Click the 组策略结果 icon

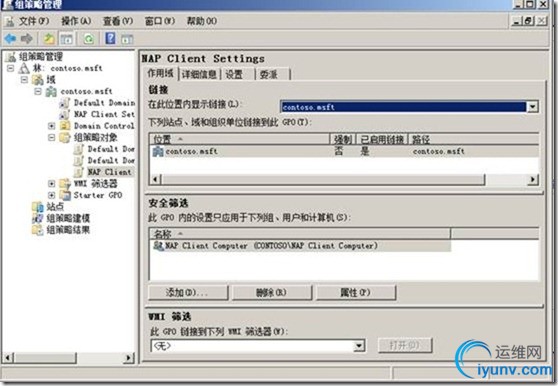[x=38, y=230]
